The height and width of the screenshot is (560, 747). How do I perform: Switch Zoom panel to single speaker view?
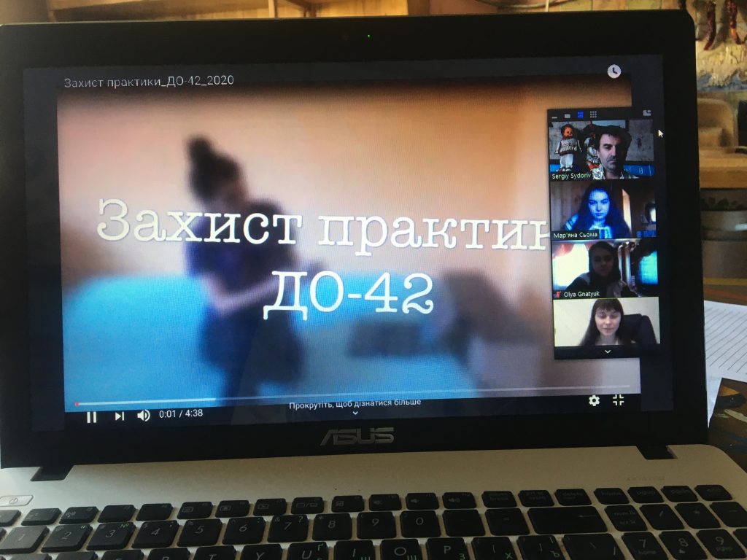click(568, 115)
